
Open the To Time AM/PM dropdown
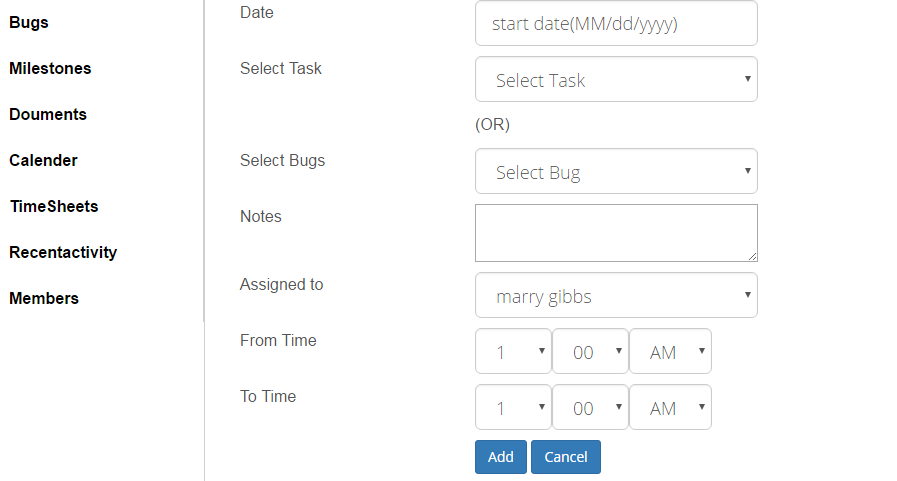click(x=670, y=407)
